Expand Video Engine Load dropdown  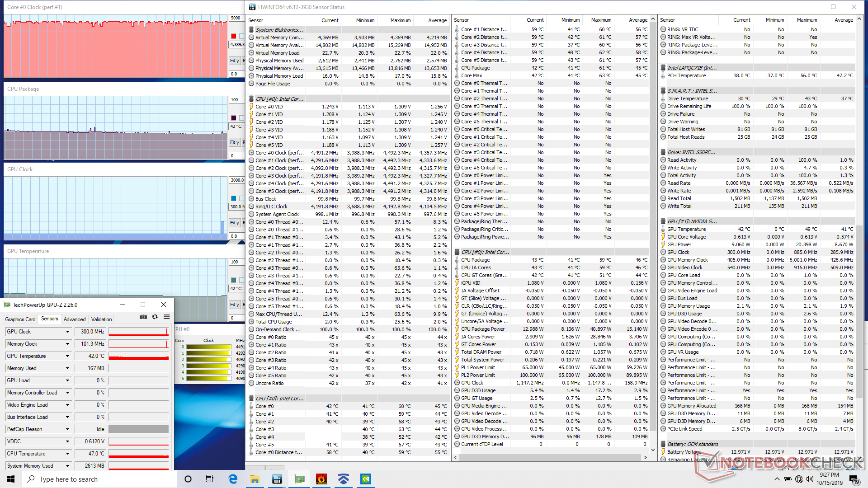coord(67,405)
